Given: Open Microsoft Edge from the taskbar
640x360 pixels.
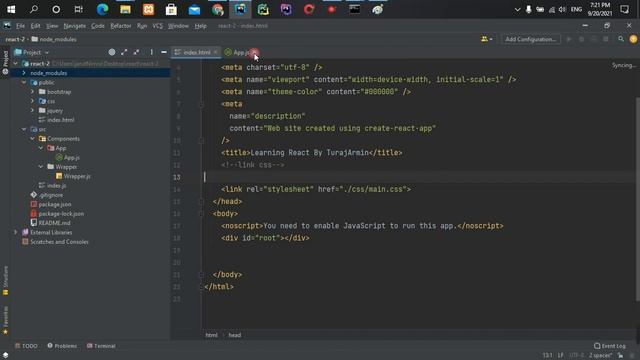Looking at the screenshot, I should [x=102, y=9].
